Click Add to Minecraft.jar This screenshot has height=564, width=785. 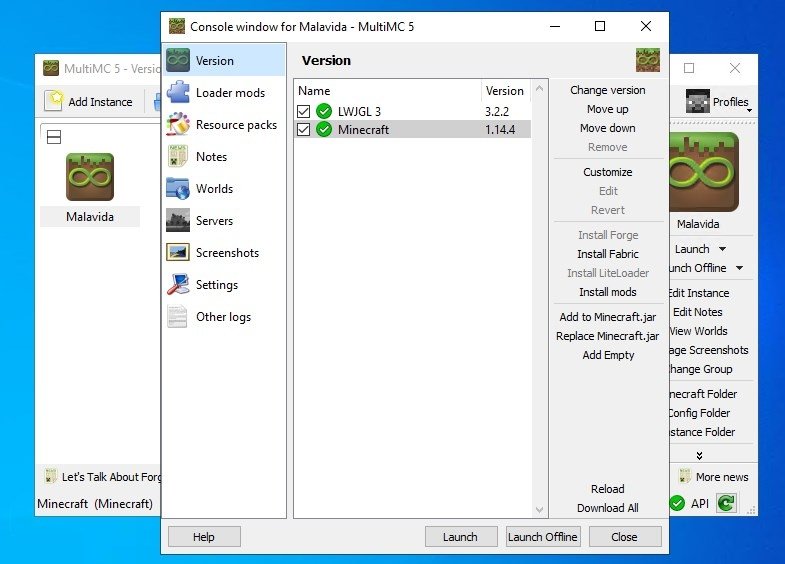608,317
